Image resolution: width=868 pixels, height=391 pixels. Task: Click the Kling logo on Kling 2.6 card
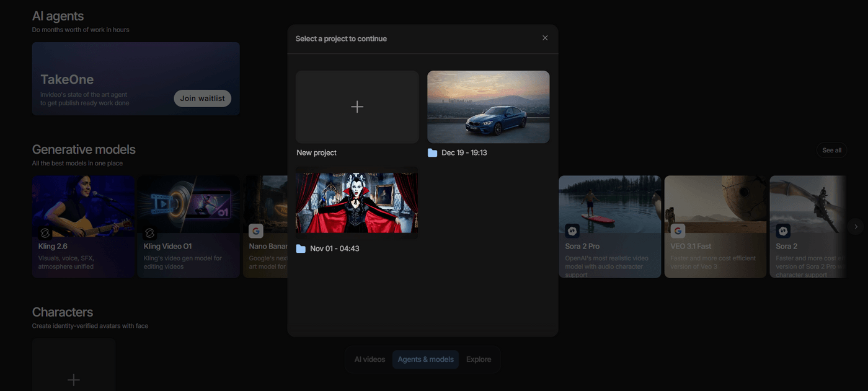[x=45, y=232]
